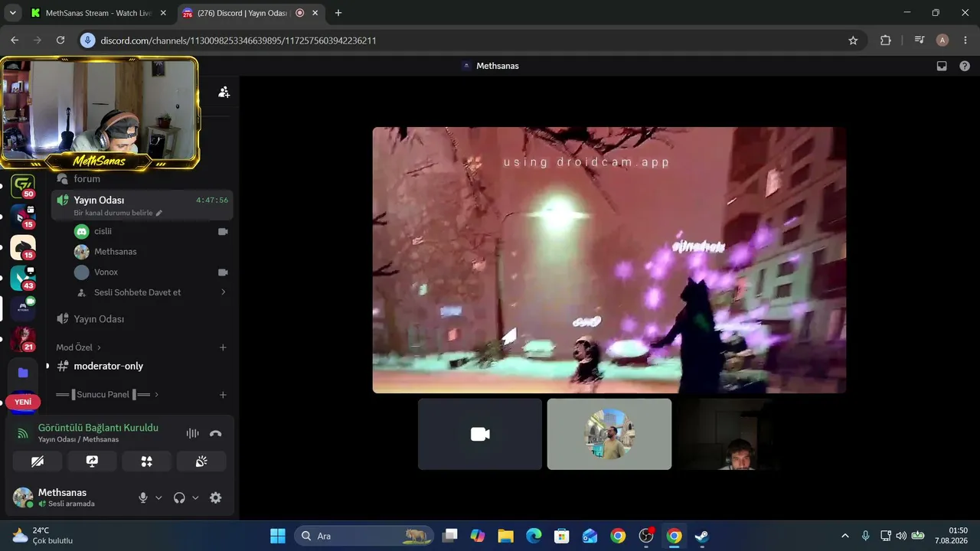Viewport: 980px width, 551px height.
Task: Open Discord user settings gear
Action: (216, 497)
